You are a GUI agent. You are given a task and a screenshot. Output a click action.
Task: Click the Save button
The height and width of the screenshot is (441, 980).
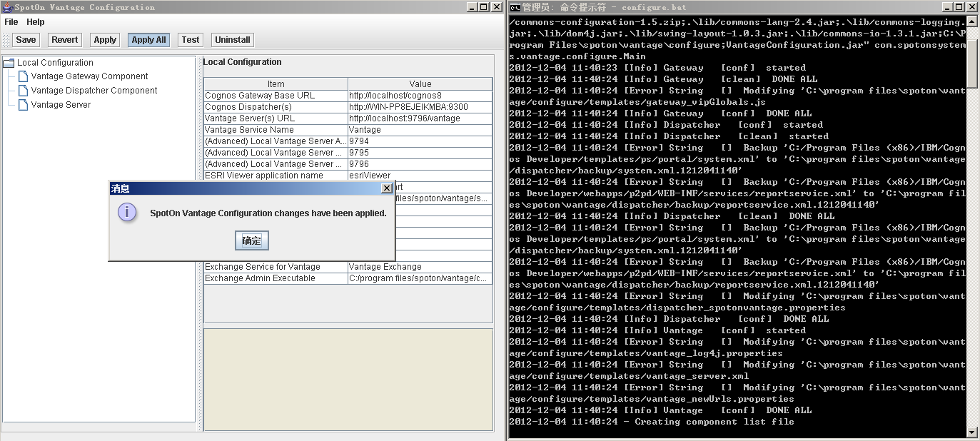tap(26, 40)
